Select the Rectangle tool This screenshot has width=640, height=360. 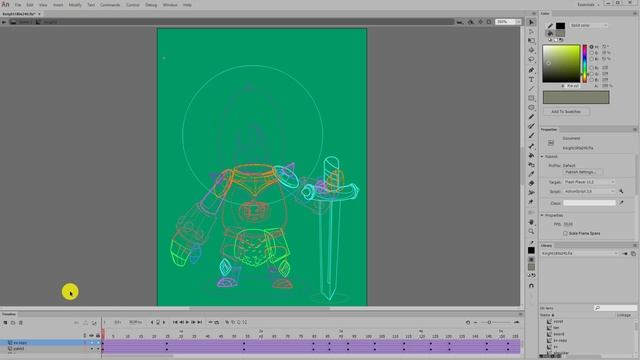click(531, 98)
